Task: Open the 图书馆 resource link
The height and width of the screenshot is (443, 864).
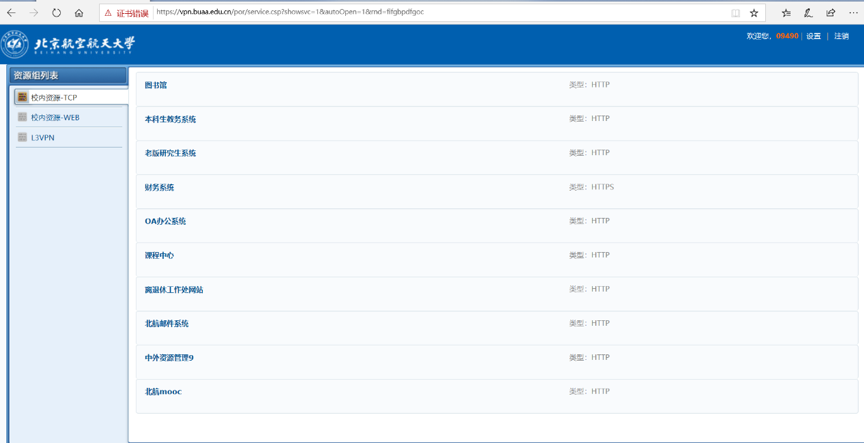Action: (x=156, y=85)
